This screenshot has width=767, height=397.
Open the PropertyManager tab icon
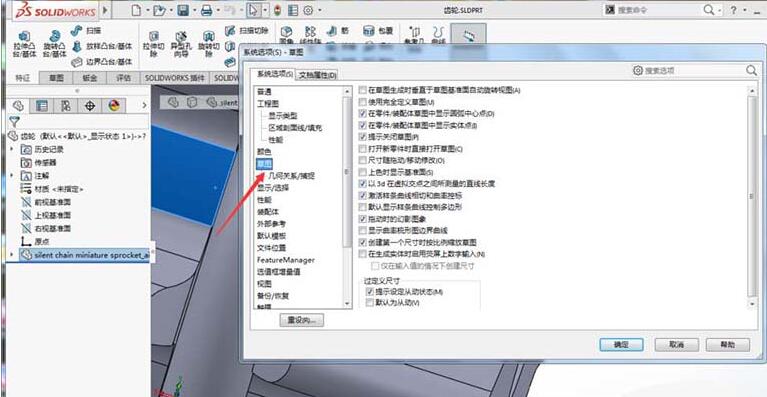[42, 106]
